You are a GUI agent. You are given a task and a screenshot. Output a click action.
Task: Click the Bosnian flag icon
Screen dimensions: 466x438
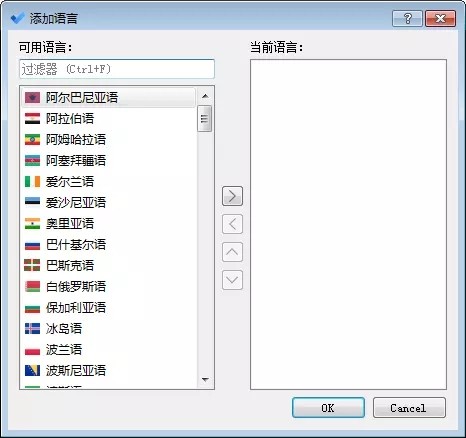click(32, 371)
